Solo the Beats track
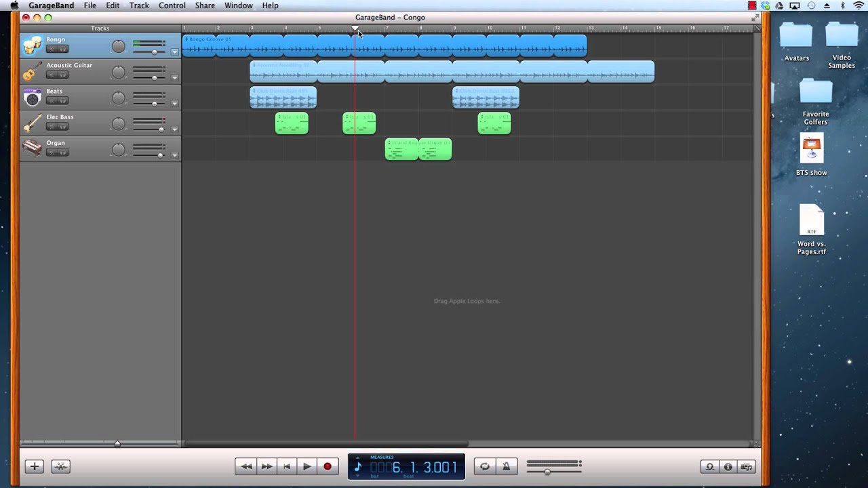Viewport: 868px width, 488px height. pos(63,101)
